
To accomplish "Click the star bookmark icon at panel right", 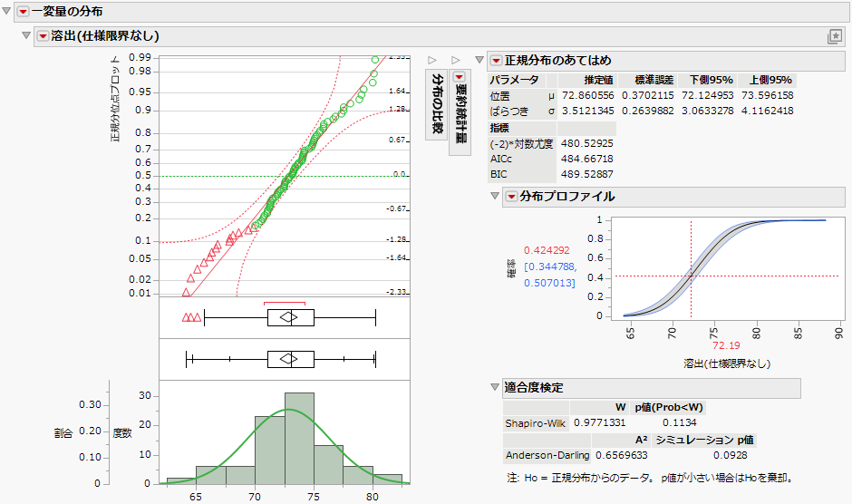I will coord(834,36).
